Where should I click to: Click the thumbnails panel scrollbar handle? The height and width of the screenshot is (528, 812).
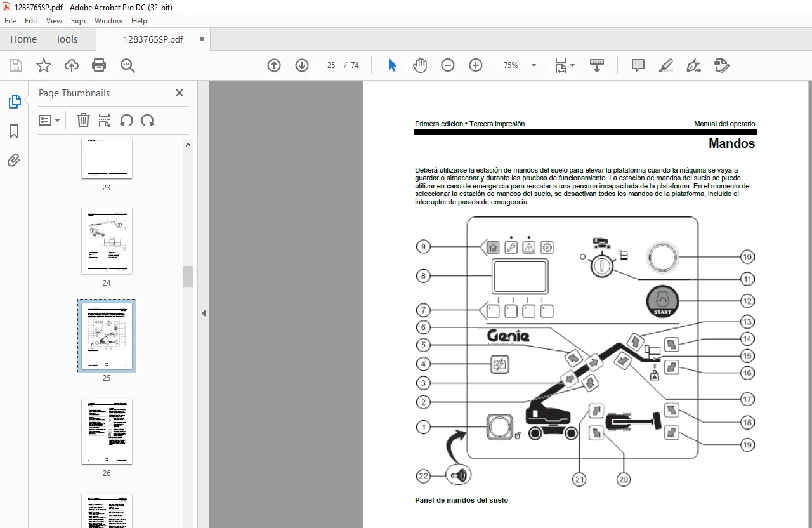coord(188,277)
